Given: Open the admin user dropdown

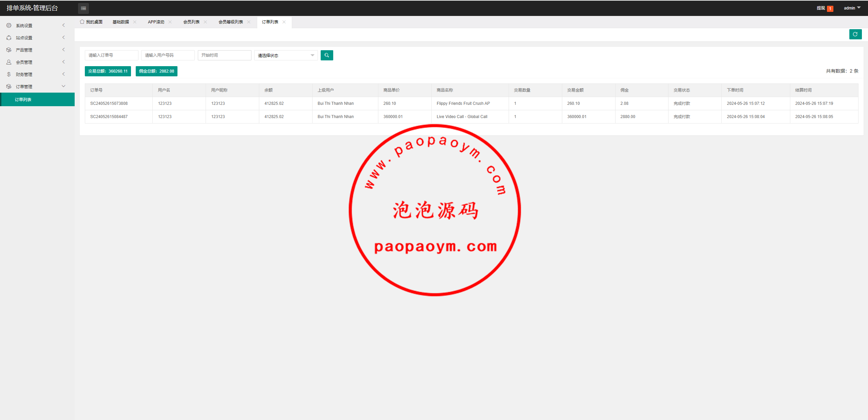Looking at the screenshot, I should point(852,8).
